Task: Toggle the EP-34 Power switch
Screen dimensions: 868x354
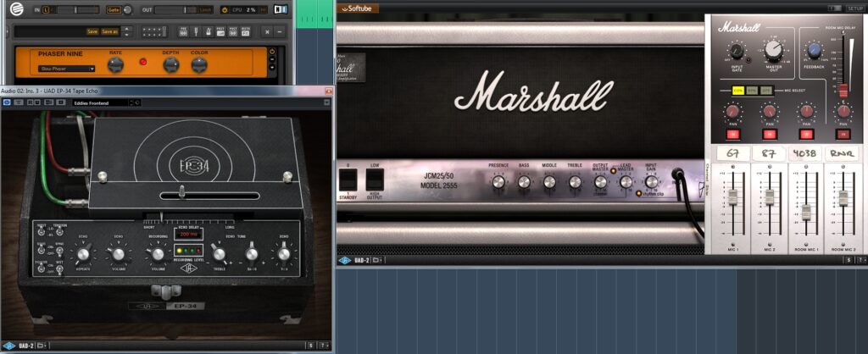Action: coord(42,268)
